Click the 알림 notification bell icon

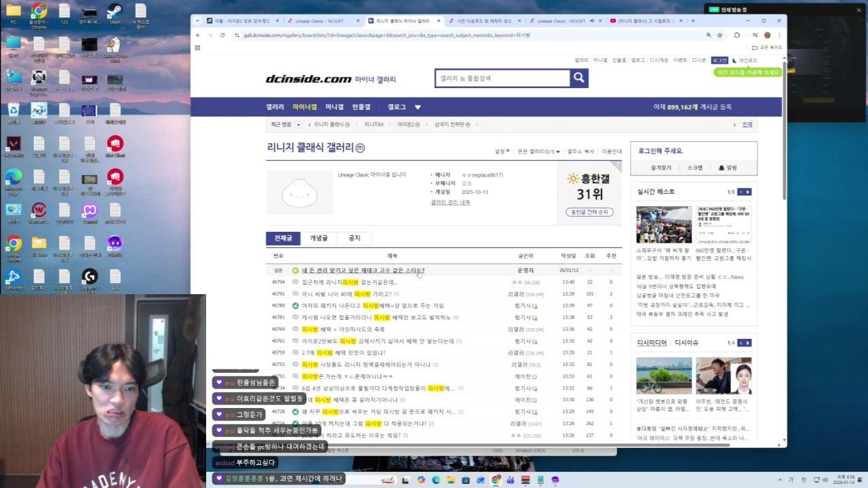point(721,168)
